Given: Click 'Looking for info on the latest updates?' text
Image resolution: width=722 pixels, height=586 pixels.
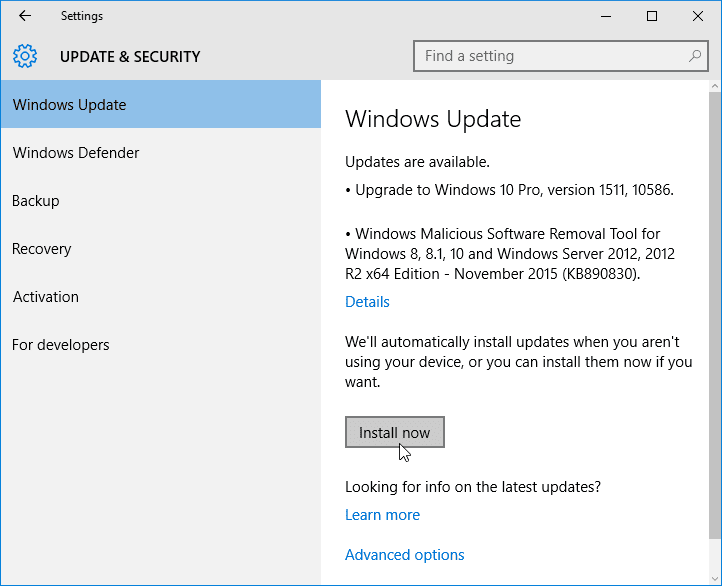Looking at the screenshot, I should pos(473,487).
